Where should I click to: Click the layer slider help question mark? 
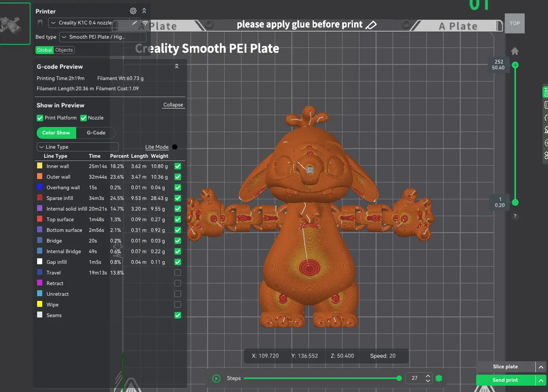[x=515, y=217]
